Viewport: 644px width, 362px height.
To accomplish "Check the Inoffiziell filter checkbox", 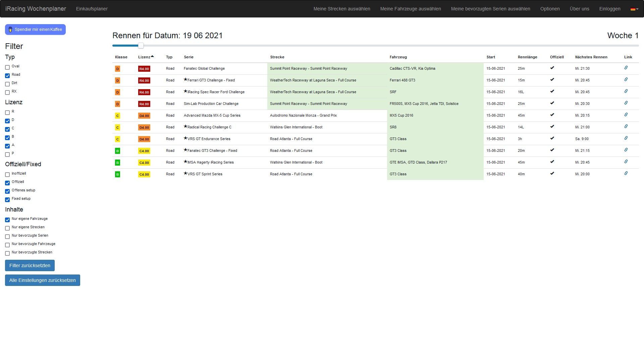I will 7,175.
